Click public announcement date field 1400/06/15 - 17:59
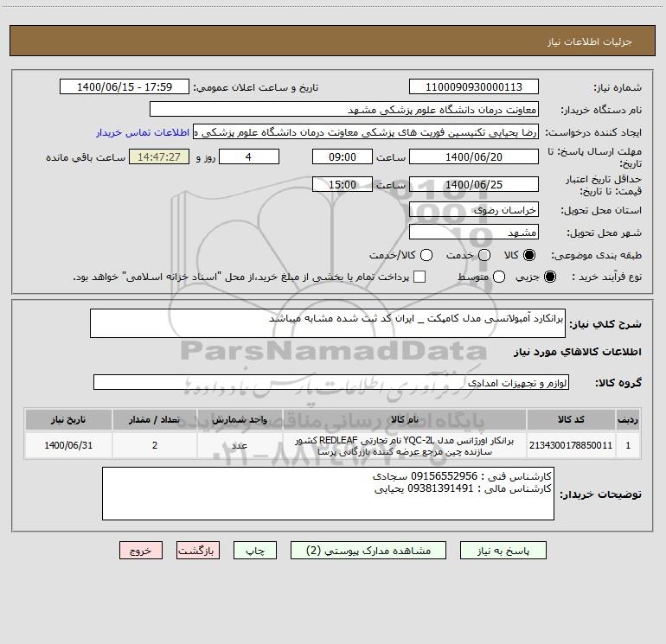This screenshot has height=644, width=666. tap(124, 87)
